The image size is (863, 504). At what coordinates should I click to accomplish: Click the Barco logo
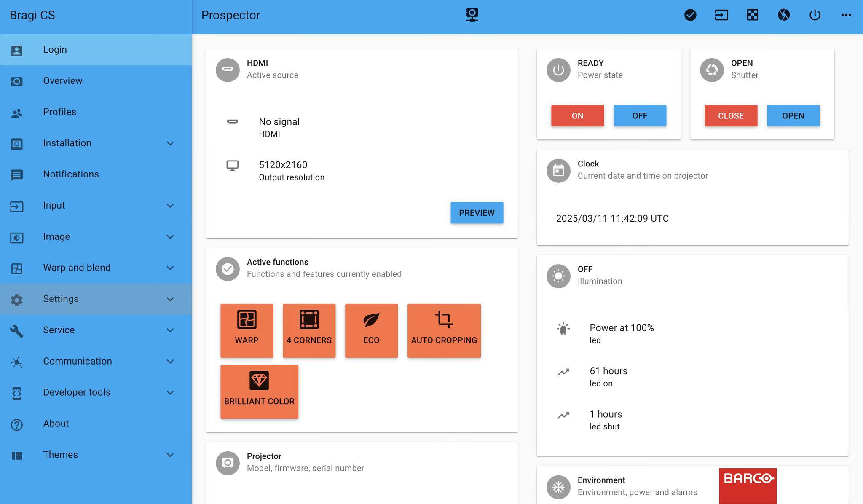pos(748,485)
